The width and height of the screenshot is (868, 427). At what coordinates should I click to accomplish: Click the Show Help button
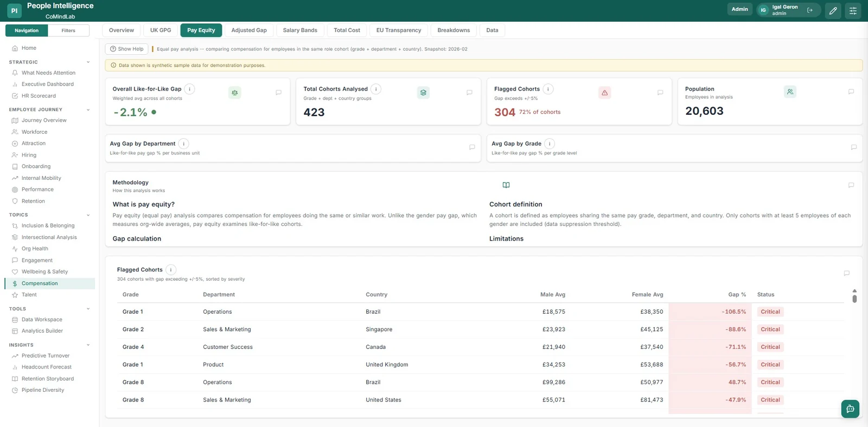[127, 49]
